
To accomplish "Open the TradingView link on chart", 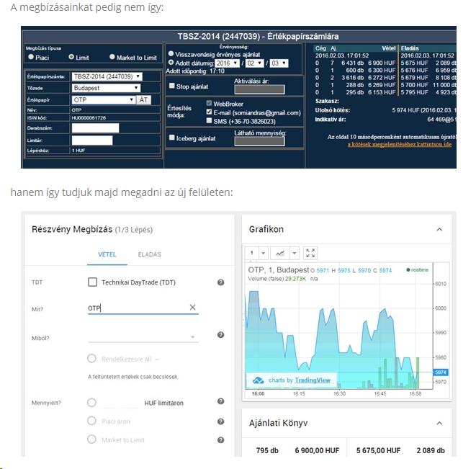I will coord(313,380).
